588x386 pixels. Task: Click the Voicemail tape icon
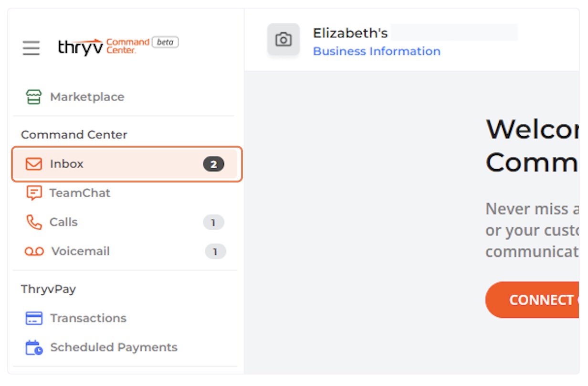[34, 251]
